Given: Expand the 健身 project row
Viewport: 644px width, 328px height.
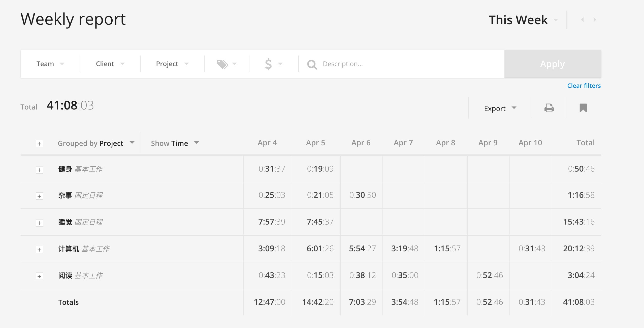Looking at the screenshot, I should (x=39, y=170).
